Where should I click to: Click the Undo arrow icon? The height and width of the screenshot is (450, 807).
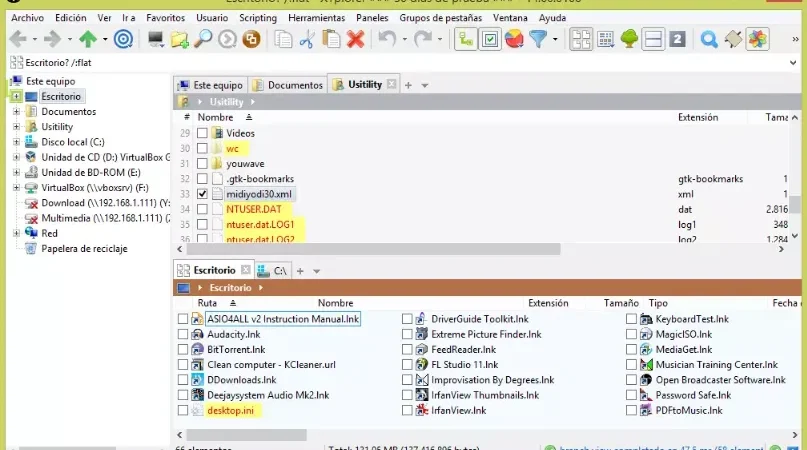pos(388,39)
